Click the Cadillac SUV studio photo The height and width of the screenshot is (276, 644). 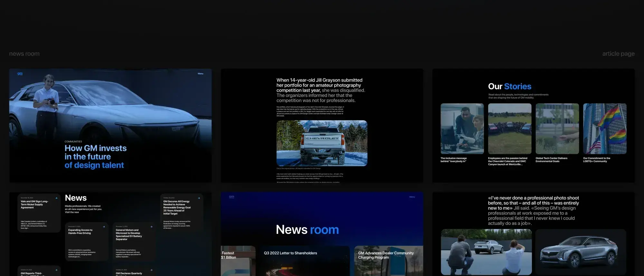pyautogui.click(x=581, y=252)
